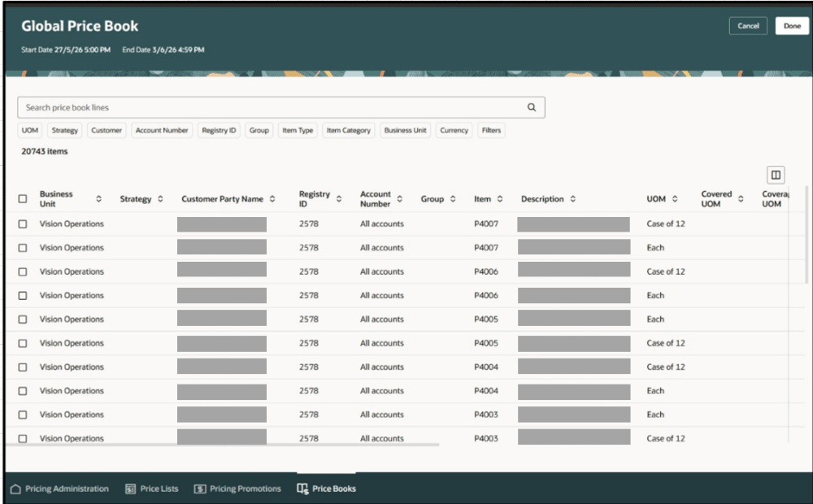Click the Pricing Administration home icon

(x=15, y=489)
